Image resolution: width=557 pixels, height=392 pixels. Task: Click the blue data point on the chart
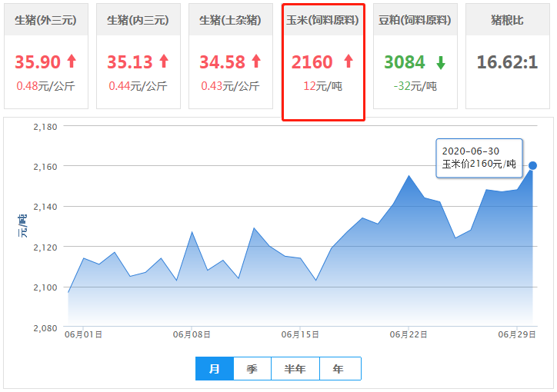point(532,165)
